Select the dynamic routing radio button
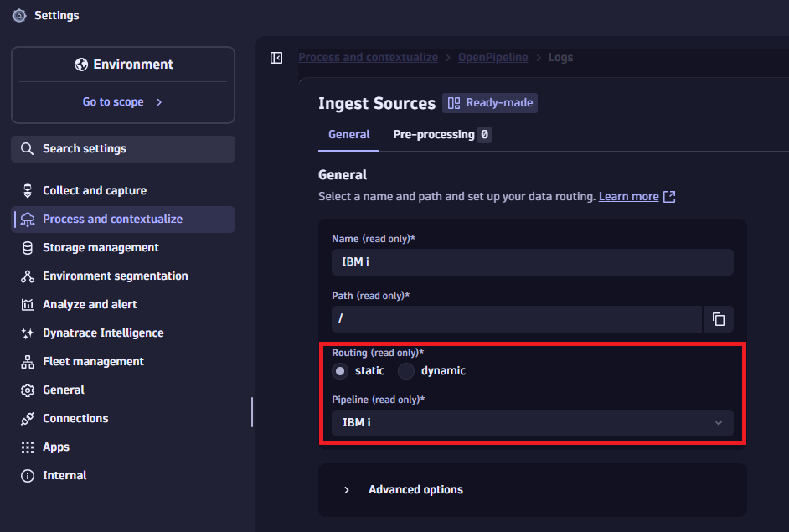Image resolution: width=789 pixels, height=532 pixels. [406, 371]
